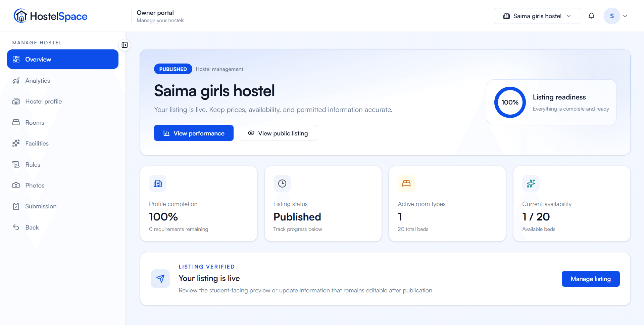Viewport: 644px width, 325px height.
Task: Click the building icon on Profile completion card
Action: [158, 184]
